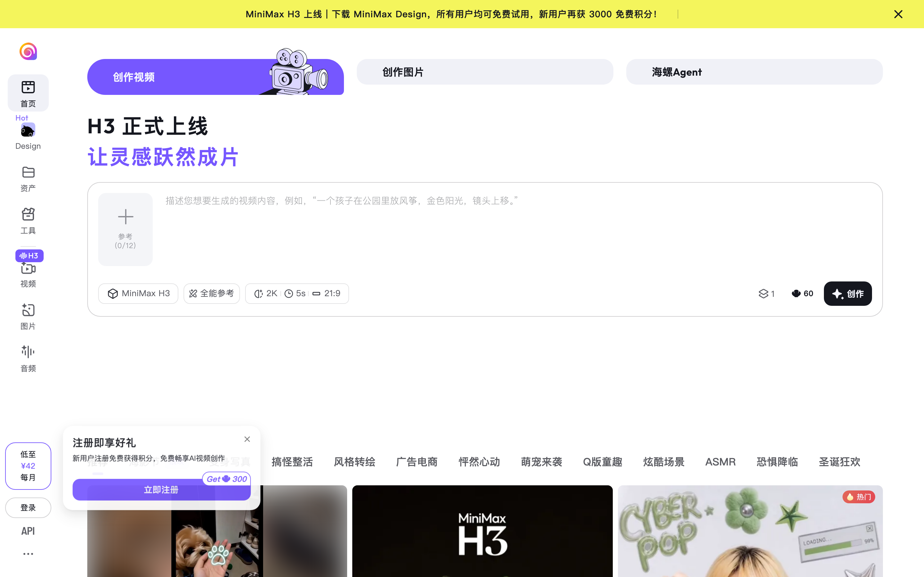Image resolution: width=924 pixels, height=577 pixels.
Task: Click the video description prompt field
Action: (518, 233)
